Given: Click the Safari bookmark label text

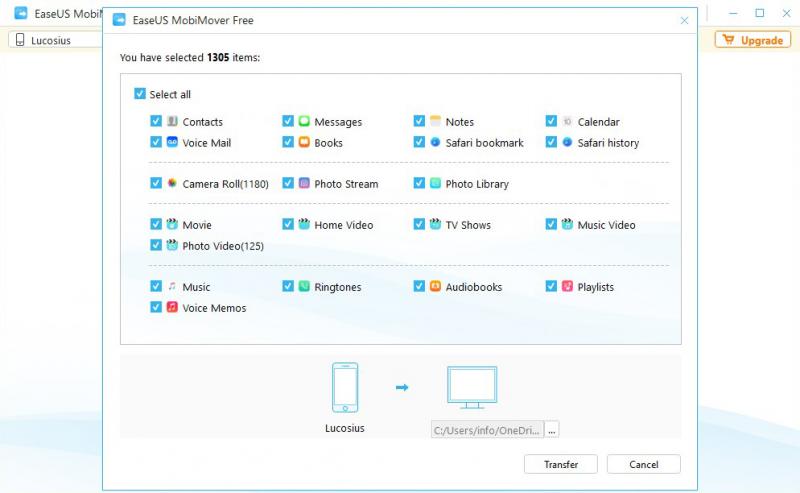Looking at the screenshot, I should click(x=484, y=143).
